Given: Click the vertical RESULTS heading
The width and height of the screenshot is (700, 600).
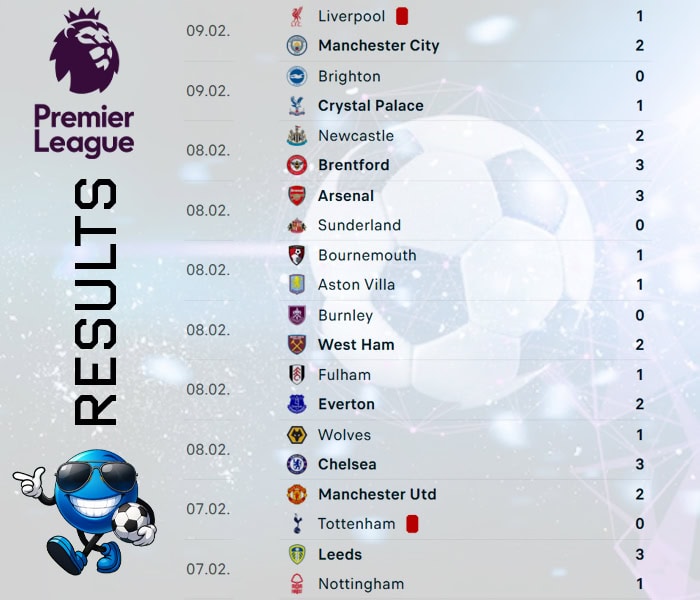Looking at the screenshot, I should click(95, 302).
